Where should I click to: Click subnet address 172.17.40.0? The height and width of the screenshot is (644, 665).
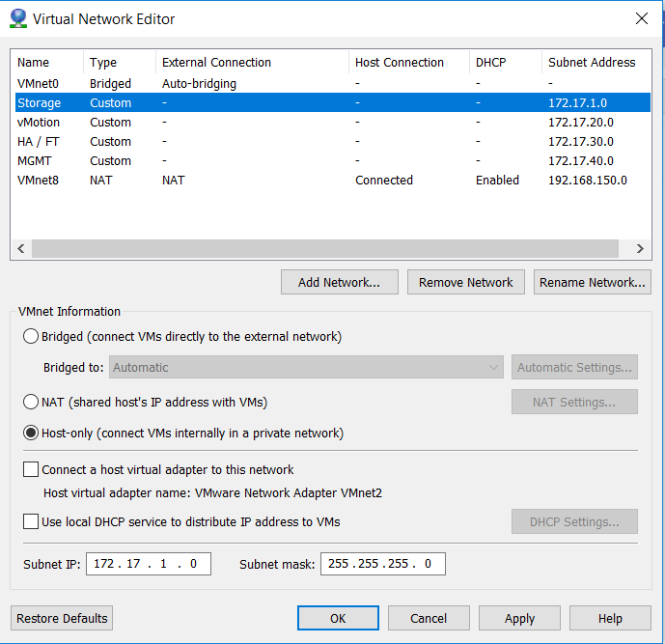(581, 161)
